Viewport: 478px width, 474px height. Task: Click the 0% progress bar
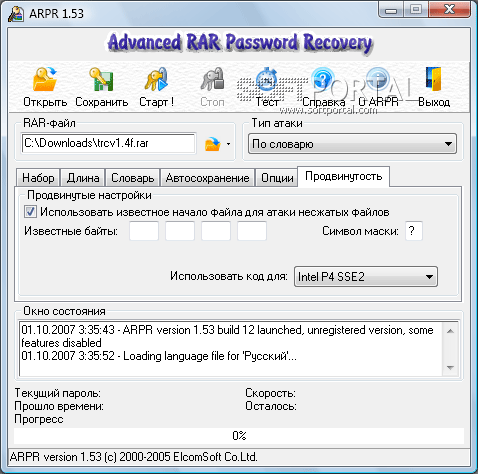pyautogui.click(x=239, y=436)
